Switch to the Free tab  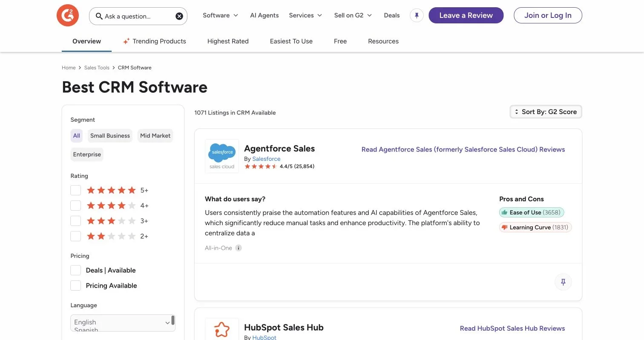[340, 41]
